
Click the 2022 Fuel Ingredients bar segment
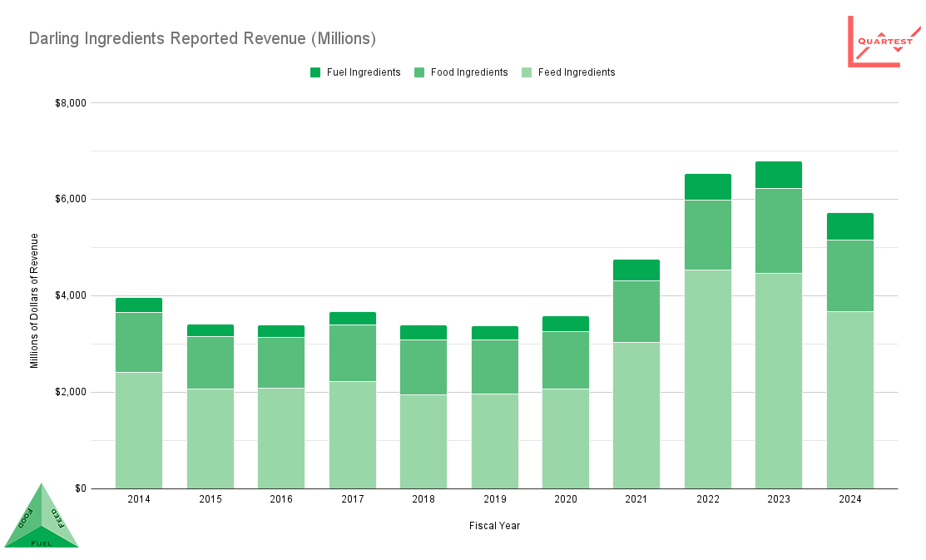708,186
